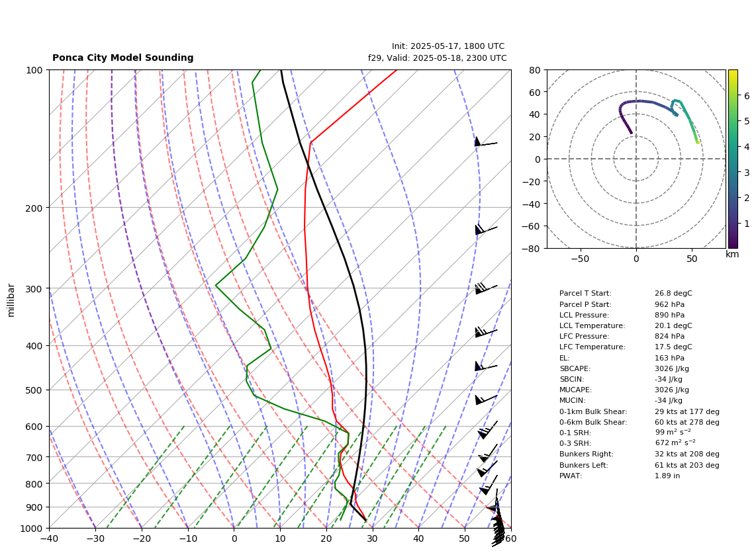This screenshot has height=553, width=756.
Task: Click the value '61 kts at 203 deg'
Action: (x=687, y=465)
